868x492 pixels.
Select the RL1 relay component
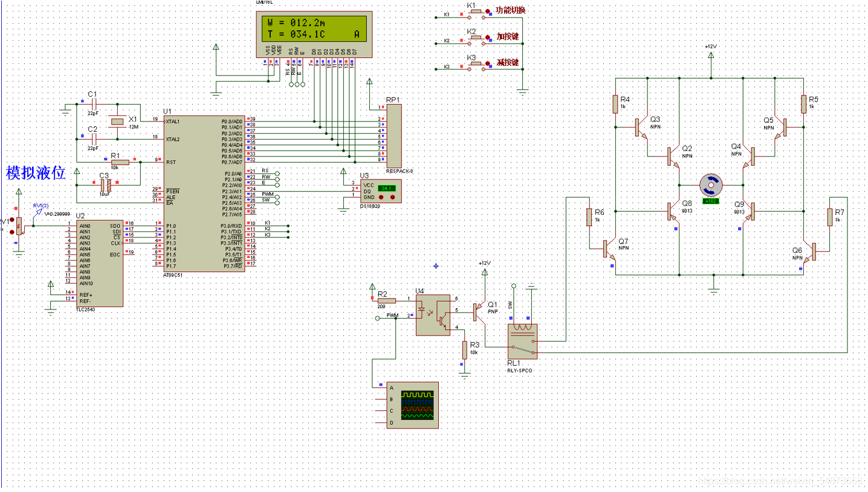click(522, 341)
